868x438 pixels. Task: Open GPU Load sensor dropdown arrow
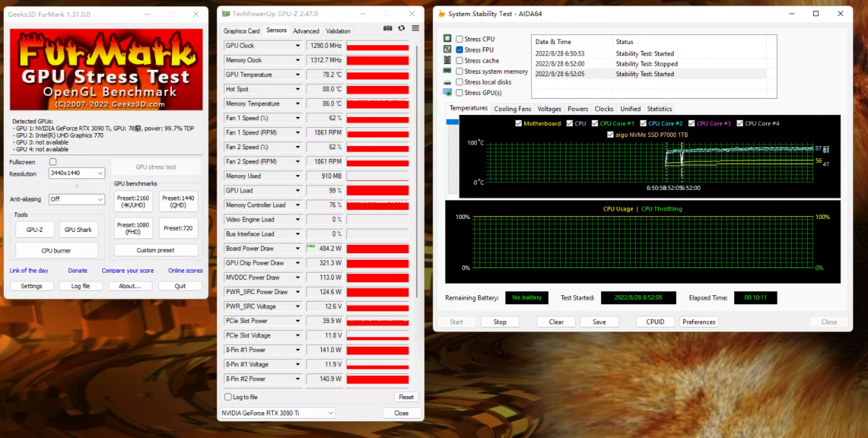pyautogui.click(x=297, y=191)
